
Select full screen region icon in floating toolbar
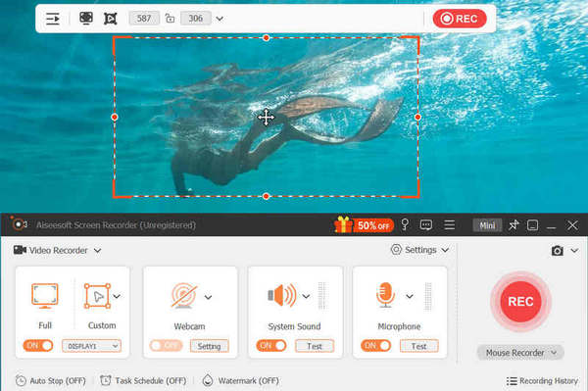86,18
